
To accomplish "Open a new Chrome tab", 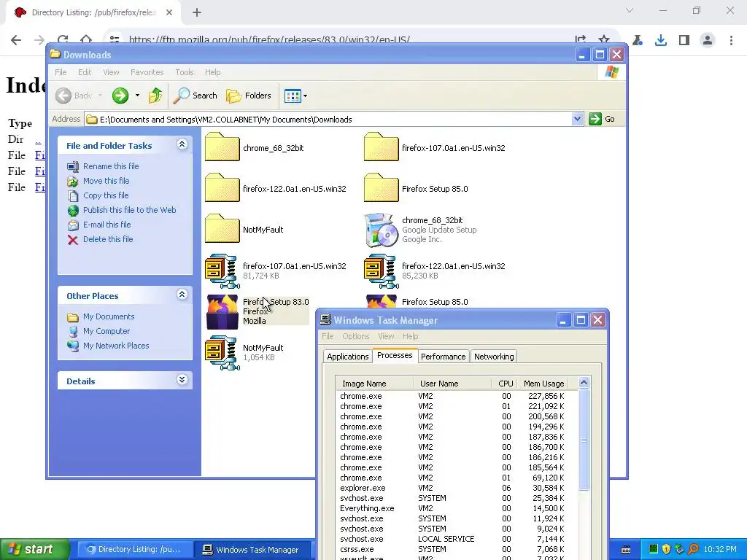I will tap(197, 12).
